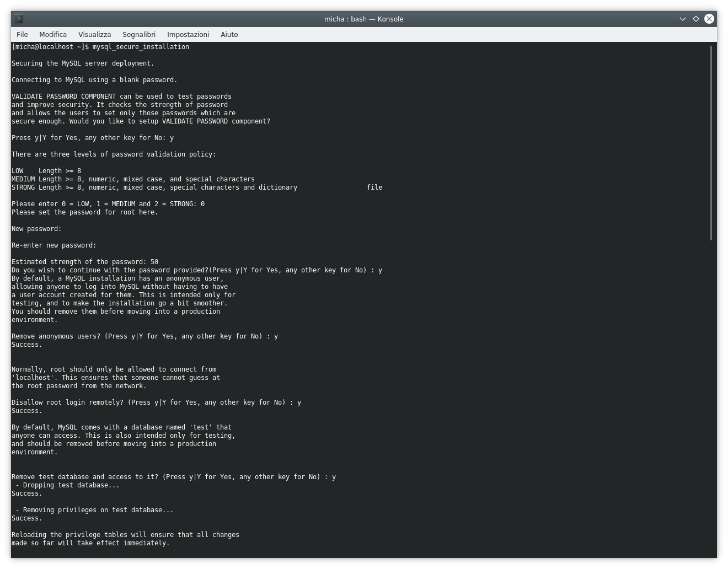
Task: Close the Konsole window
Action: (709, 19)
